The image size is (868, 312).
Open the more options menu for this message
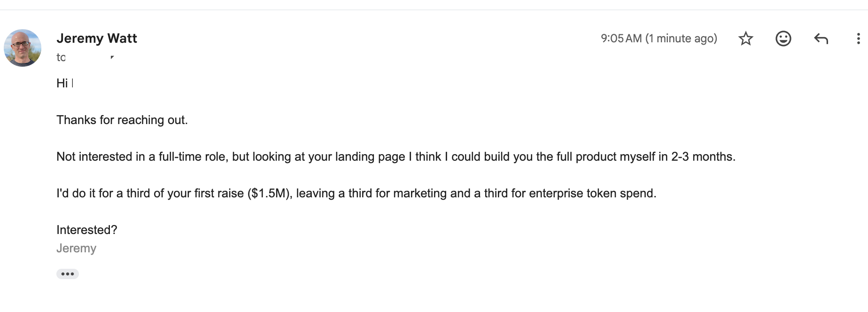click(x=860, y=39)
